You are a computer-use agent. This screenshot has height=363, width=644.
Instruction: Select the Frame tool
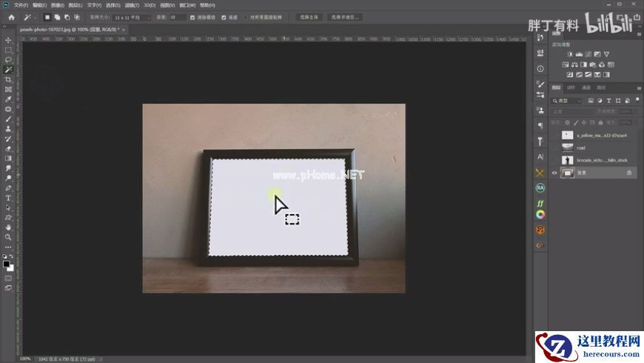click(8, 90)
